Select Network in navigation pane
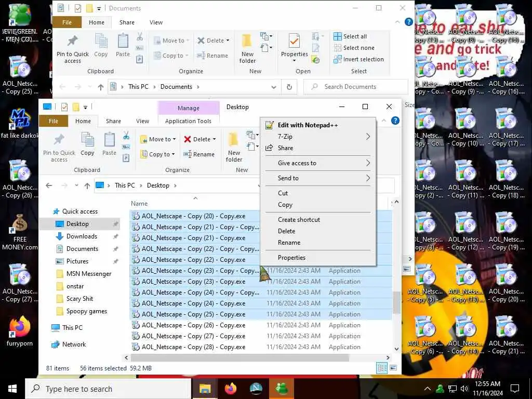Image resolution: width=532 pixels, height=399 pixels. 74,345
